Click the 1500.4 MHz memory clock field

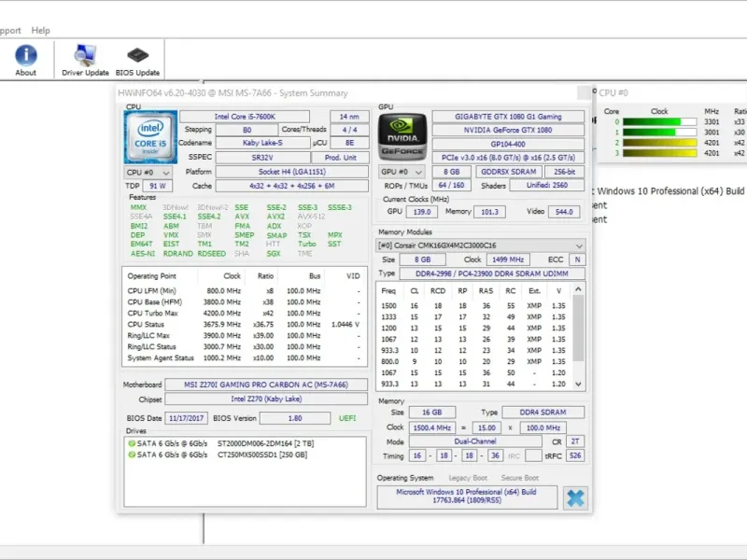[x=431, y=428]
